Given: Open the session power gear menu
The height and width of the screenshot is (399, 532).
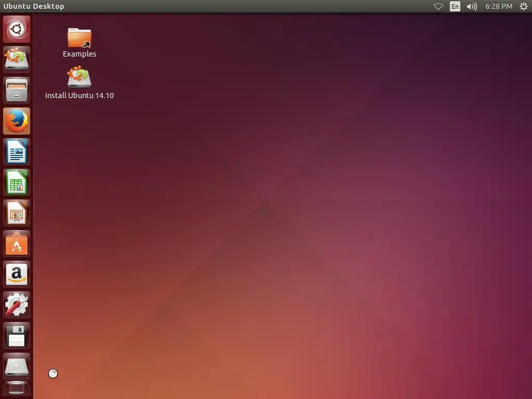Looking at the screenshot, I should click(524, 6).
